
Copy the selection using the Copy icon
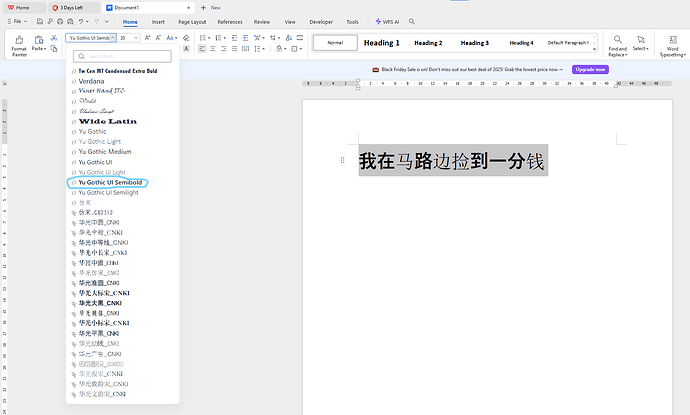(54, 48)
